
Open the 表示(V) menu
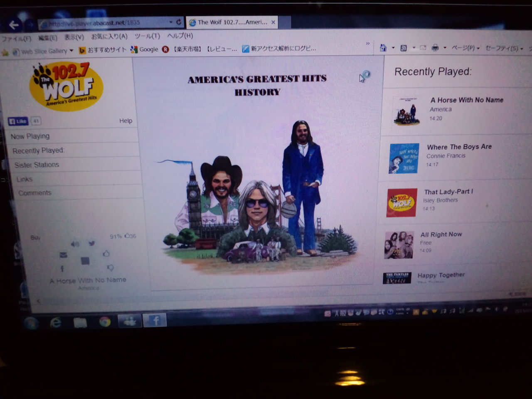[x=74, y=37]
